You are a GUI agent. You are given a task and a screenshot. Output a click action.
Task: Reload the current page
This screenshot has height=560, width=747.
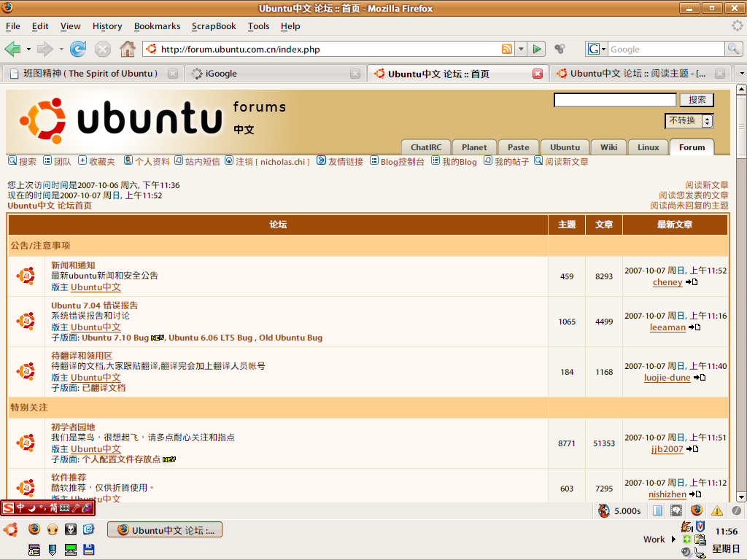78,49
